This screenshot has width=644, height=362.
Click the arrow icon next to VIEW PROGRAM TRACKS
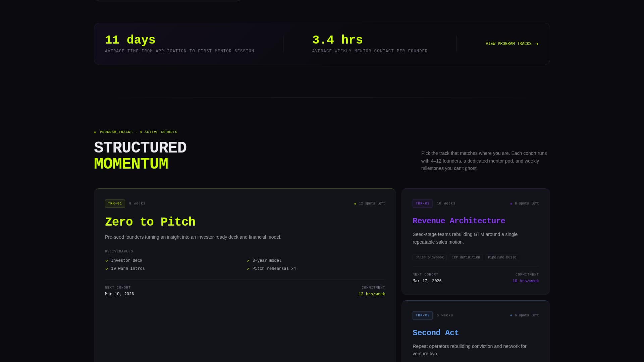(537, 44)
